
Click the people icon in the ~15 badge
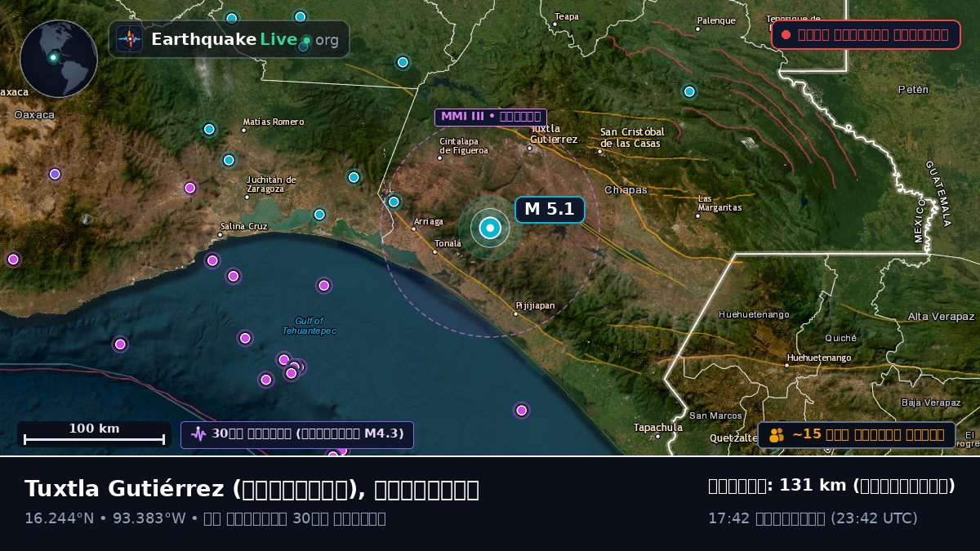(x=777, y=435)
